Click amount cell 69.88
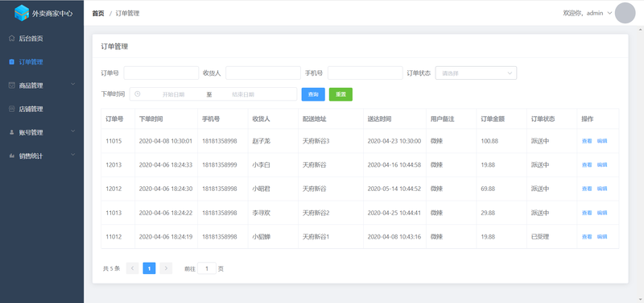The height and width of the screenshot is (303, 644). click(488, 189)
